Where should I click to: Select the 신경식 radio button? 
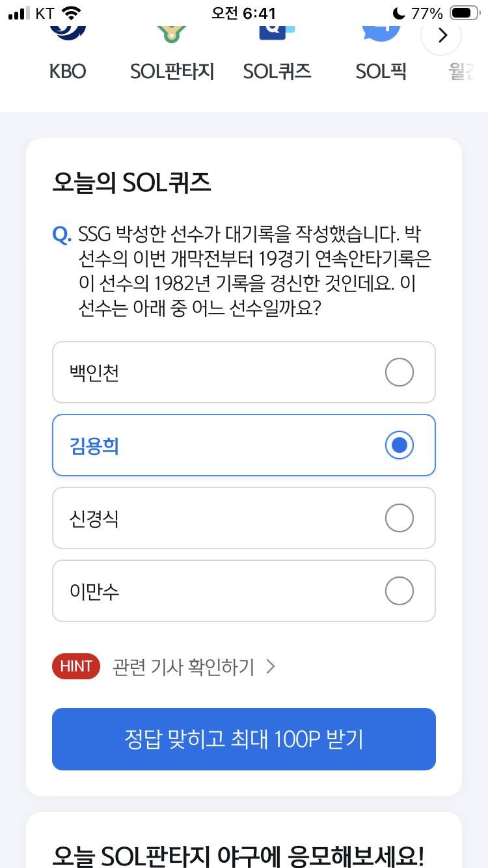[x=400, y=519]
